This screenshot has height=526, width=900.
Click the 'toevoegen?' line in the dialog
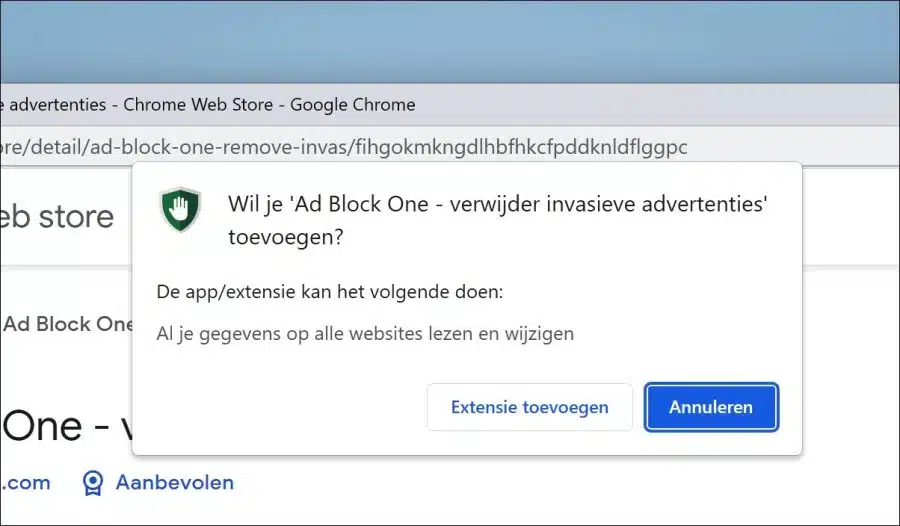point(286,237)
